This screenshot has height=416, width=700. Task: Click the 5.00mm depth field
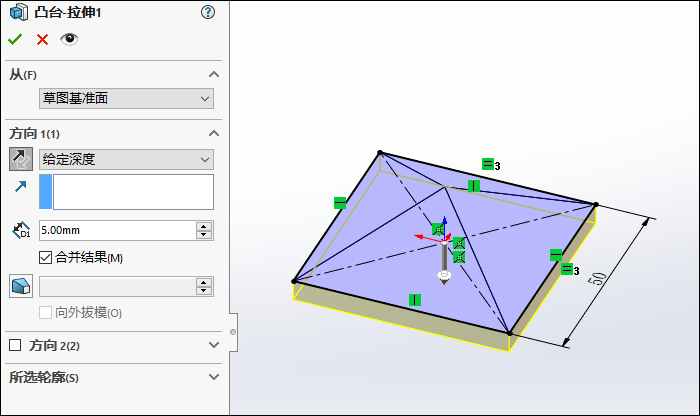pos(117,230)
